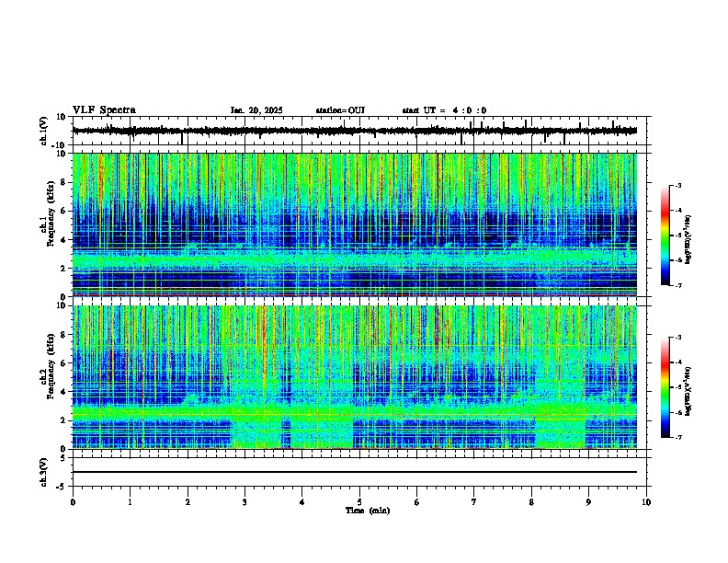Click the time axis tick label "3"
728x563 pixels.
tap(245, 502)
